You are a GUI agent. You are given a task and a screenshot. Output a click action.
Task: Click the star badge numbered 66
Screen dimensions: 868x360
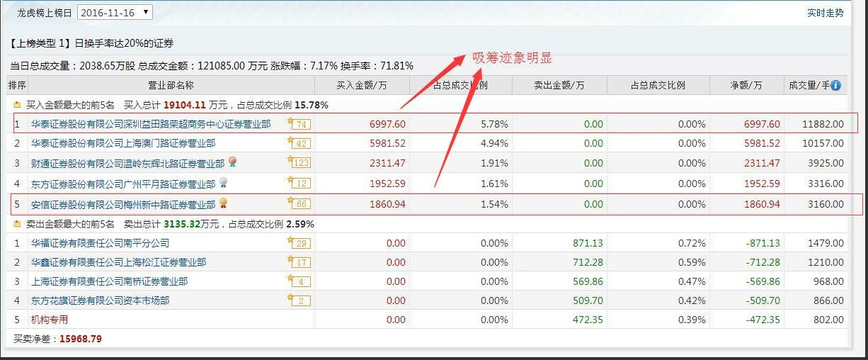[299, 204]
